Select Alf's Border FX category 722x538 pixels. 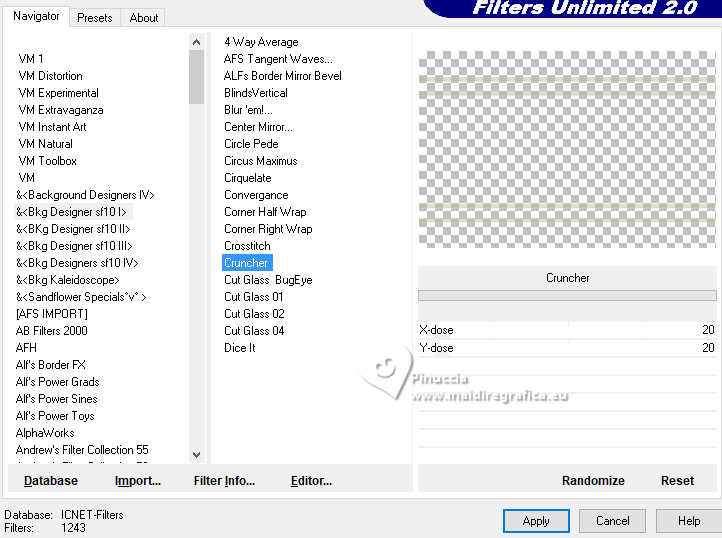click(x=51, y=366)
